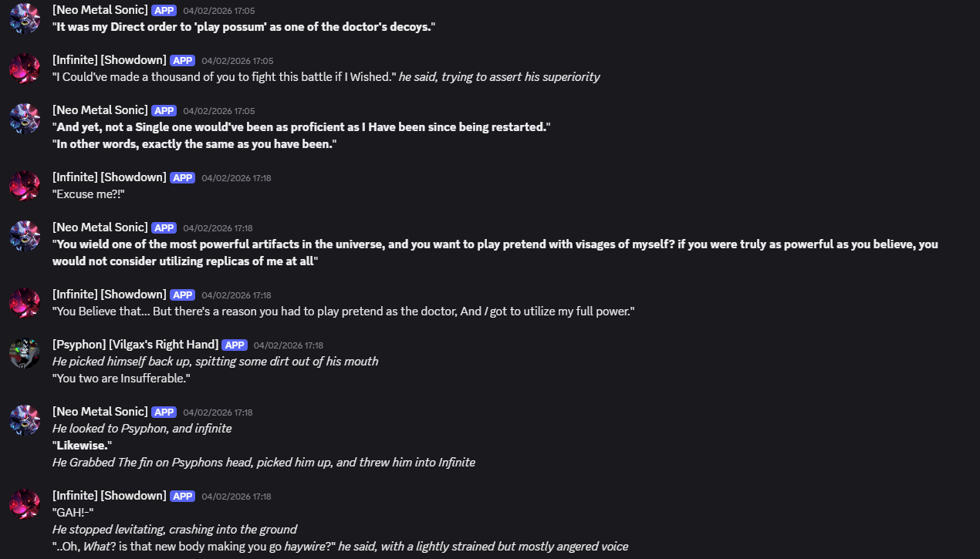Click the "You two are Insufferable." message text
The image size is (980, 559).
coord(120,379)
